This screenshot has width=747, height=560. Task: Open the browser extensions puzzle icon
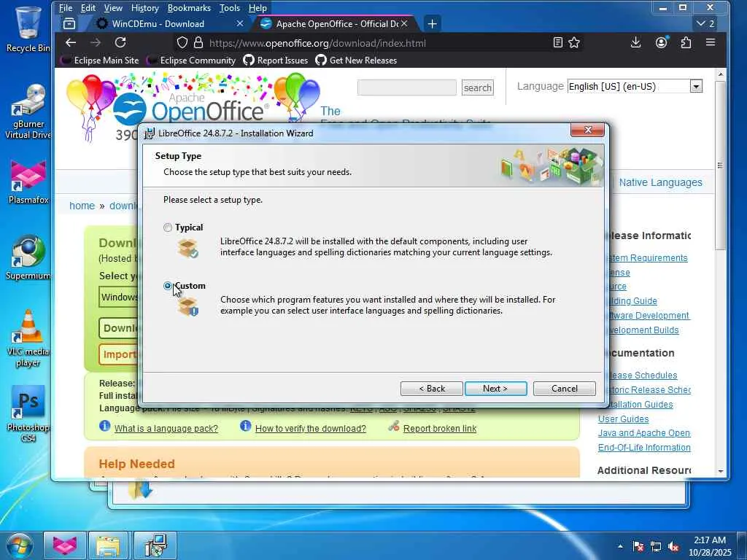click(x=686, y=43)
